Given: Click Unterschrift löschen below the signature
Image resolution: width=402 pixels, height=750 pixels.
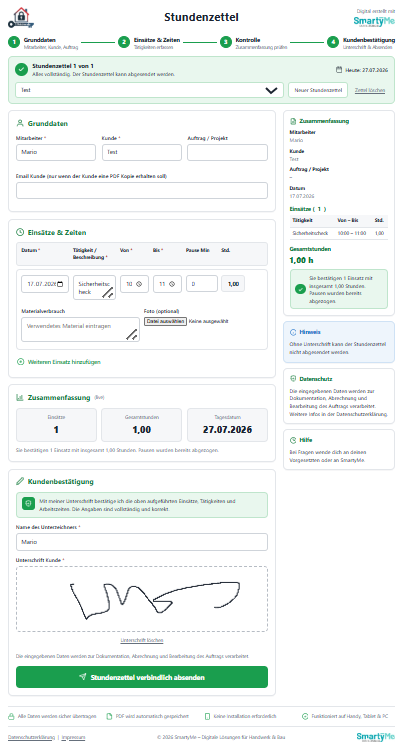Looking at the screenshot, I should (x=142, y=640).
